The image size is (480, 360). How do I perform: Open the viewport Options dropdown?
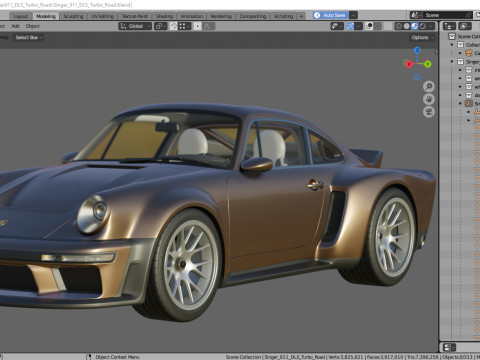click(423, 37)
